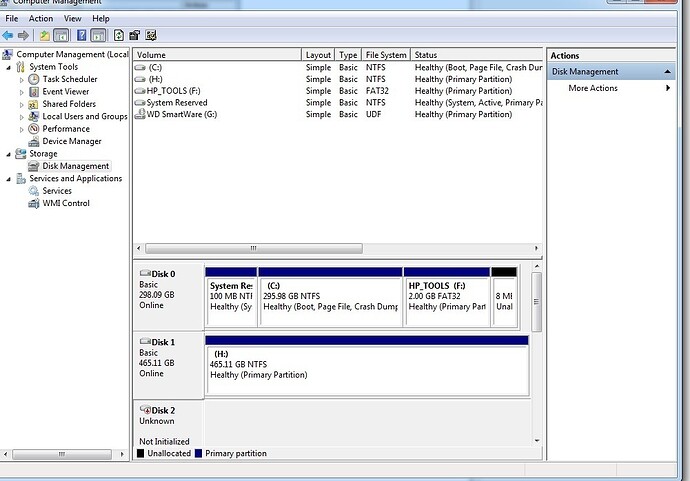
Task: Expand the Event Viewer tree node
Action: [22, 92]
